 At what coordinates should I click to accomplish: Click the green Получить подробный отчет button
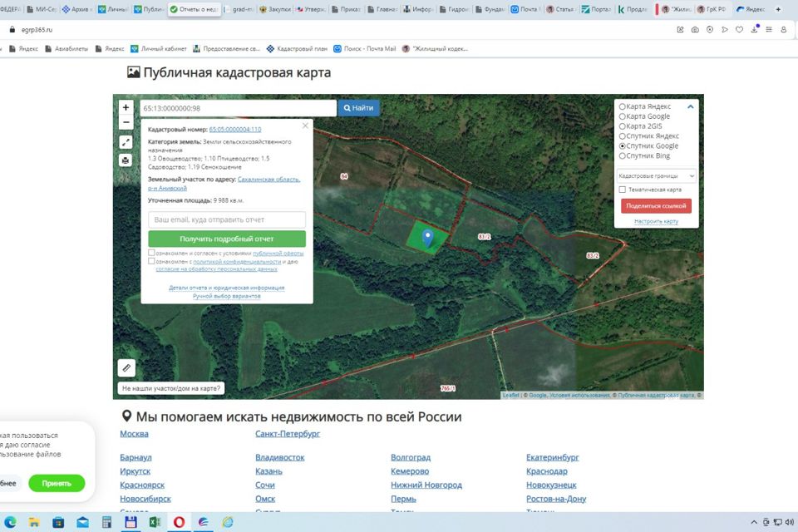[x=227, y=239]
